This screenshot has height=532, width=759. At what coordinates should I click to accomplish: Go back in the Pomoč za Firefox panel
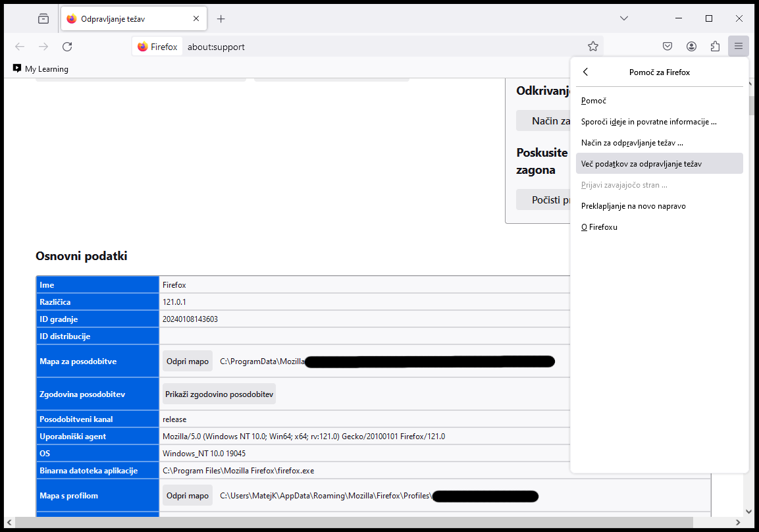(x=586, y=72)
